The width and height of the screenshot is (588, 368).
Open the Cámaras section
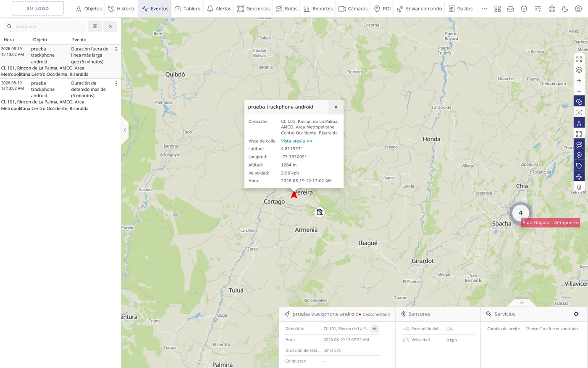[x=353, y=8]
